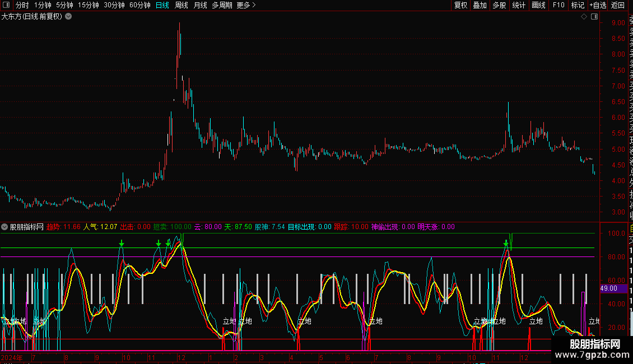The image size is (633, 364).
Task: Click the panel layout icon at top-left
Action: [x=6, y=5]
